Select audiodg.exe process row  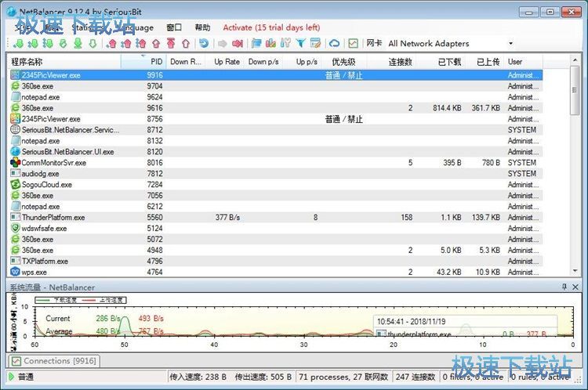tap(276, 173)
